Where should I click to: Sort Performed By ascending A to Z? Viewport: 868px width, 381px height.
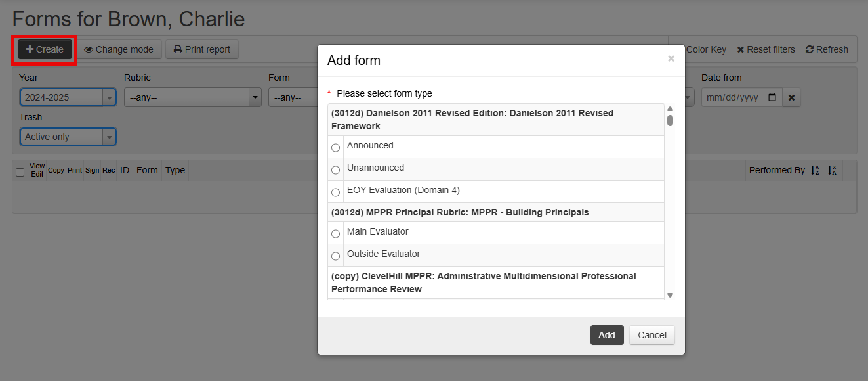[815, 170]
